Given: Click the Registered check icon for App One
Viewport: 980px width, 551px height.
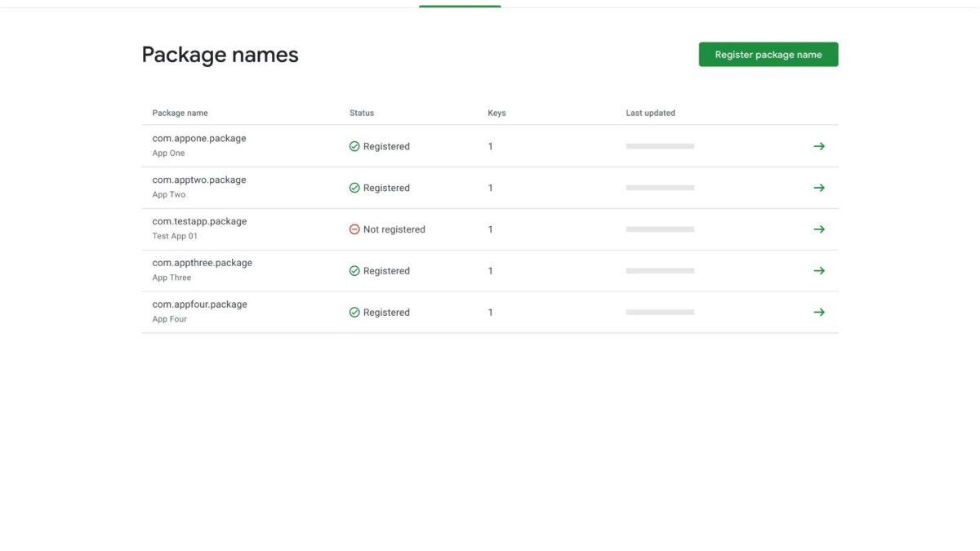Looking at the screenshot, I should click(x=354, y=145).
